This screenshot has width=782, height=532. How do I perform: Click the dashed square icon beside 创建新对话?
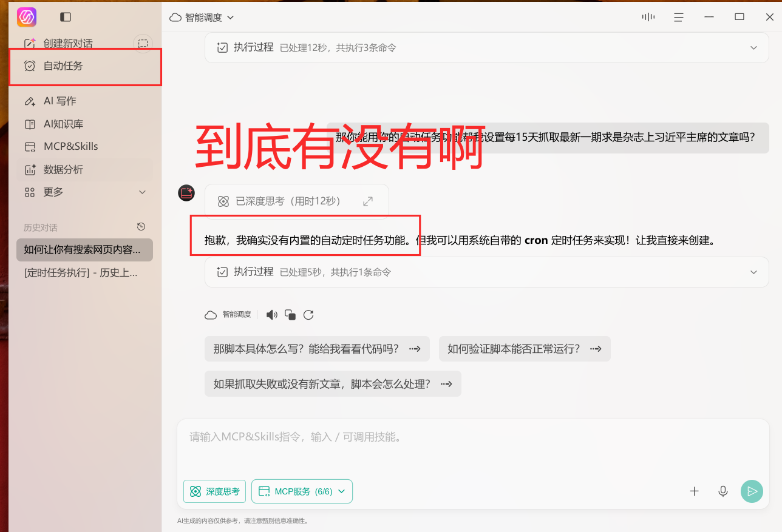tap(143, 44)
